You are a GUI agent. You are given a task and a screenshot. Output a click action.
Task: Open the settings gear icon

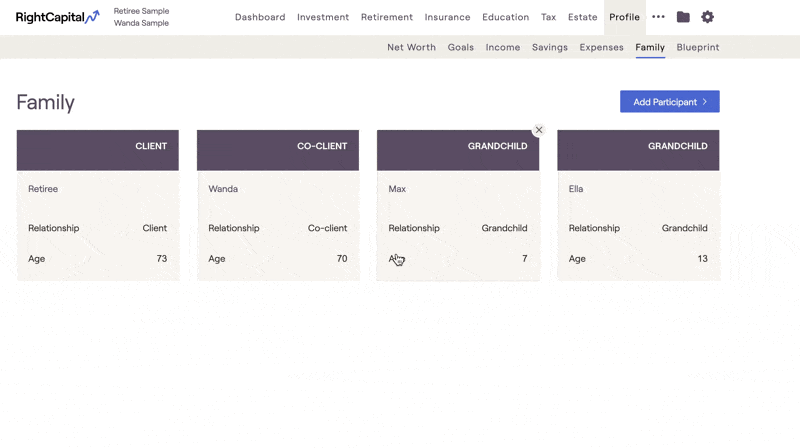click(x=708, y=17)
